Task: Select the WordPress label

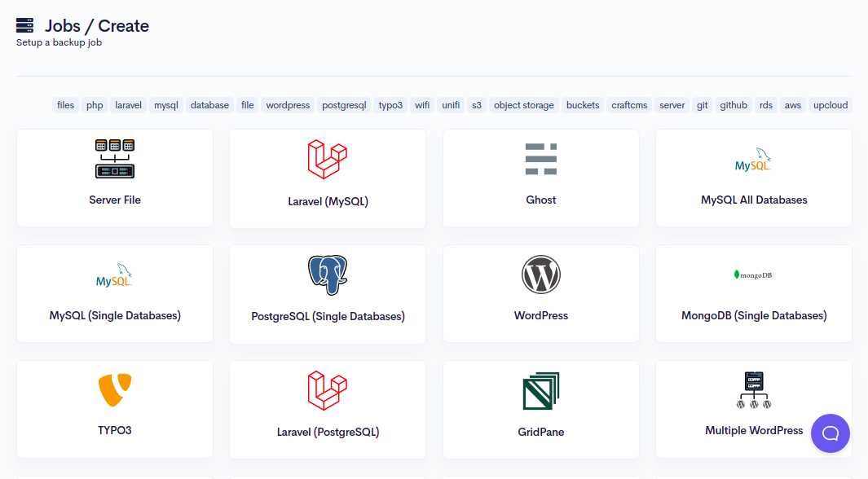Action: click(x=541, y=315)
